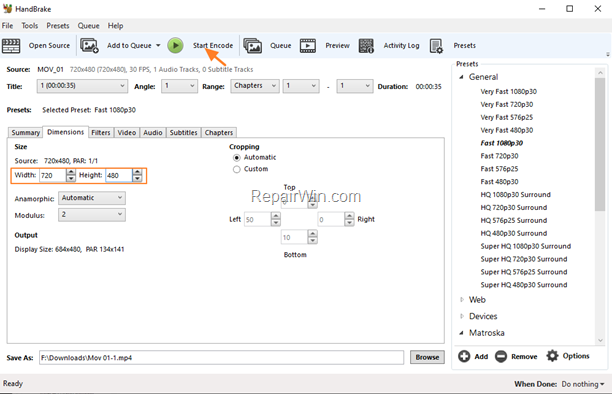Open the Presets menu
The image size is (612, 394).
coord(58,26)
